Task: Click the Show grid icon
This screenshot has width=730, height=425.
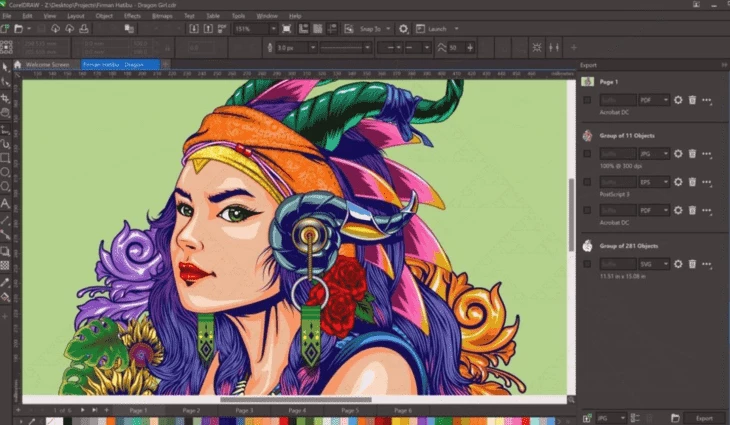Action: 318,29
